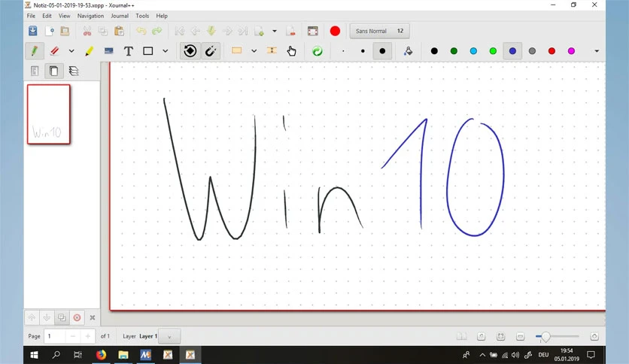The image size is (629, 364).
Task: Delete the current page
Action: coord(291,31)
